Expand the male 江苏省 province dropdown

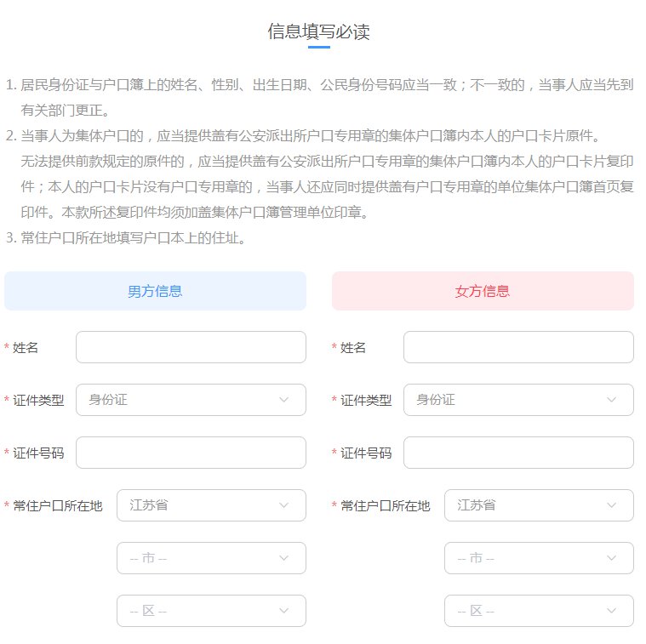[211, 505]
